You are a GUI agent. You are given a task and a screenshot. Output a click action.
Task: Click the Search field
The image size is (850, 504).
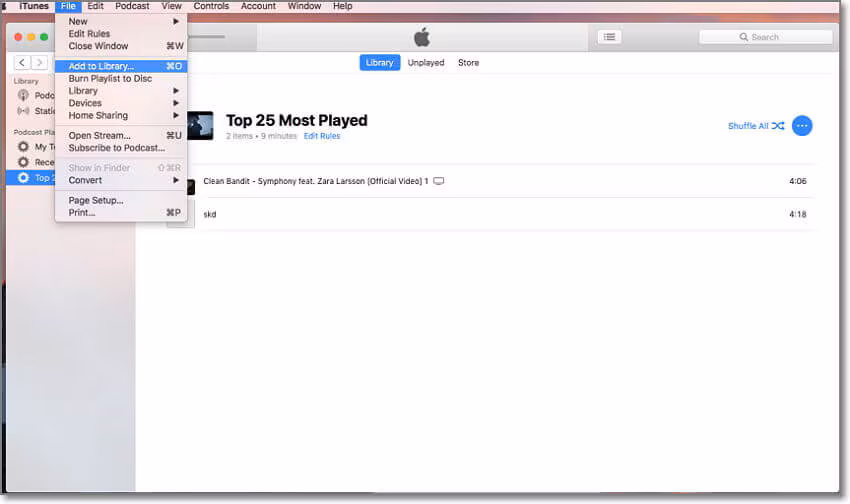(765, 37)
